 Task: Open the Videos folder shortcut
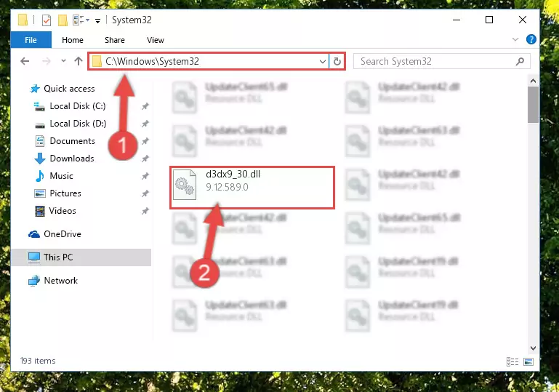[x=63, y=211]
